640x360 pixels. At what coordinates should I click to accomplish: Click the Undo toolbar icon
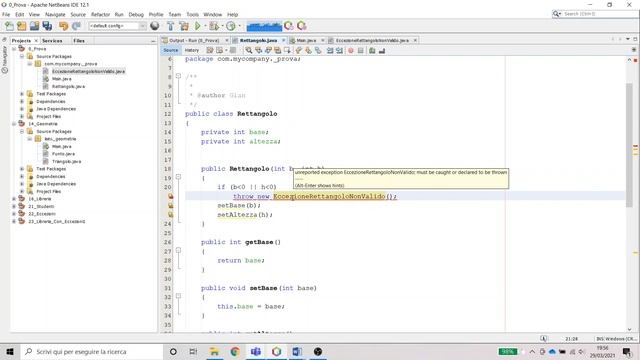(x=63, y=26)
